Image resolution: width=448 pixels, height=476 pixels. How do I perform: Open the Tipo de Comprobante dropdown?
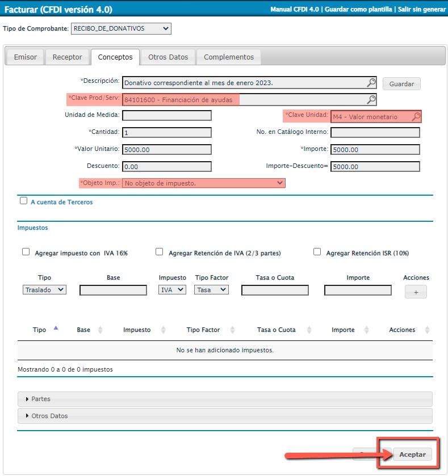pyautogui.click(x=121, y=28)
